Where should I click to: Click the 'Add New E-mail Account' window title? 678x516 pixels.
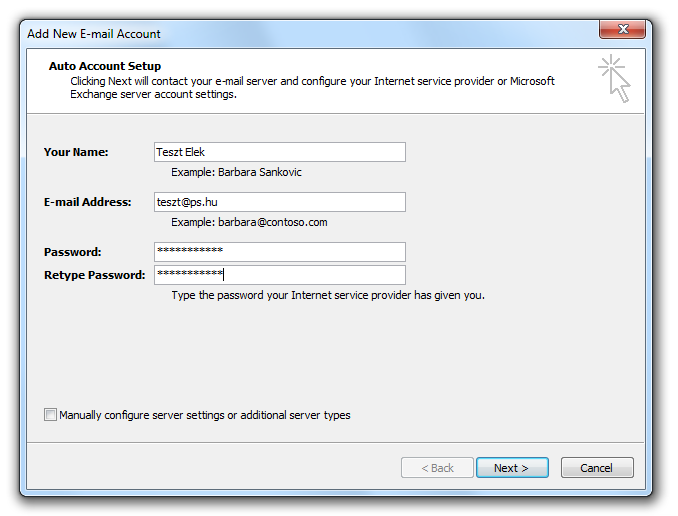click(x=94, y=34)
